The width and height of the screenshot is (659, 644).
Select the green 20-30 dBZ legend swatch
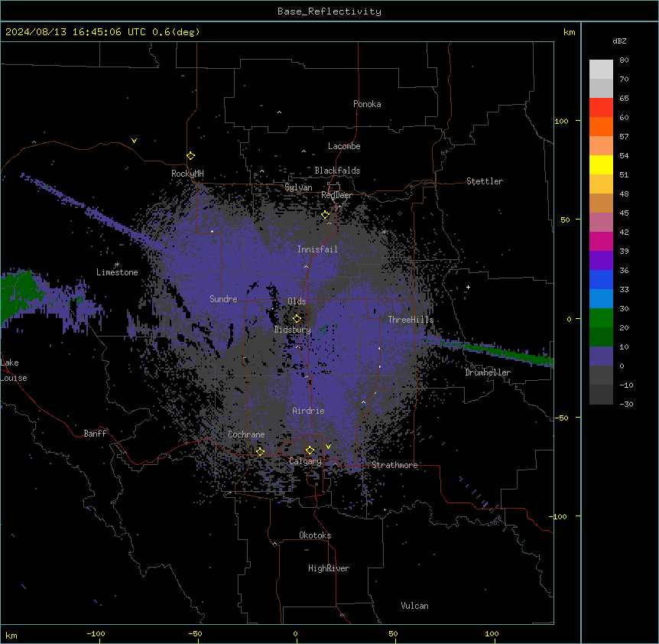point(601,318)
